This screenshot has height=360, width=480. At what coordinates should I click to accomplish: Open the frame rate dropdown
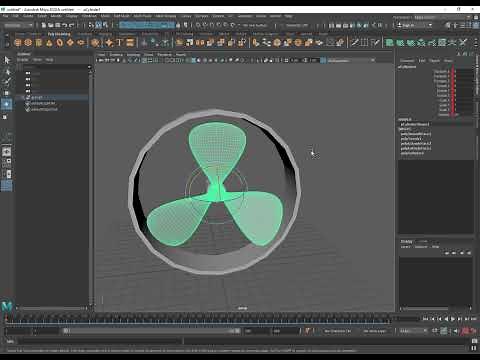pos(413,331)
